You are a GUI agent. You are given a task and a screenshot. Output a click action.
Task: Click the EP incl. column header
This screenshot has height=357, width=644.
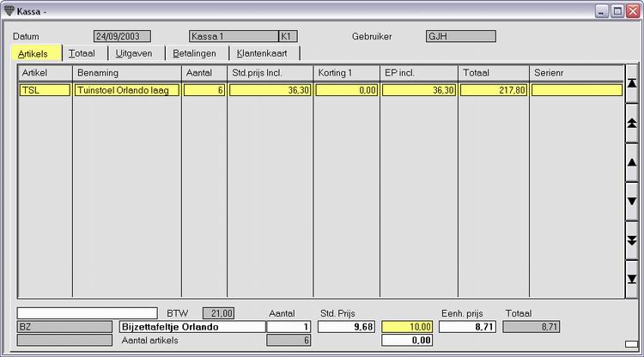pos(419,73)
